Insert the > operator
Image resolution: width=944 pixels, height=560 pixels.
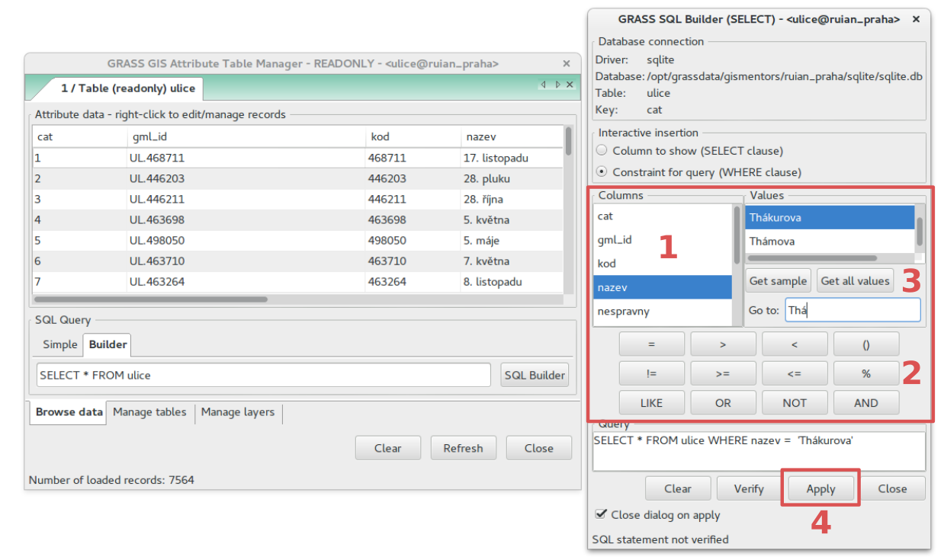723,344
